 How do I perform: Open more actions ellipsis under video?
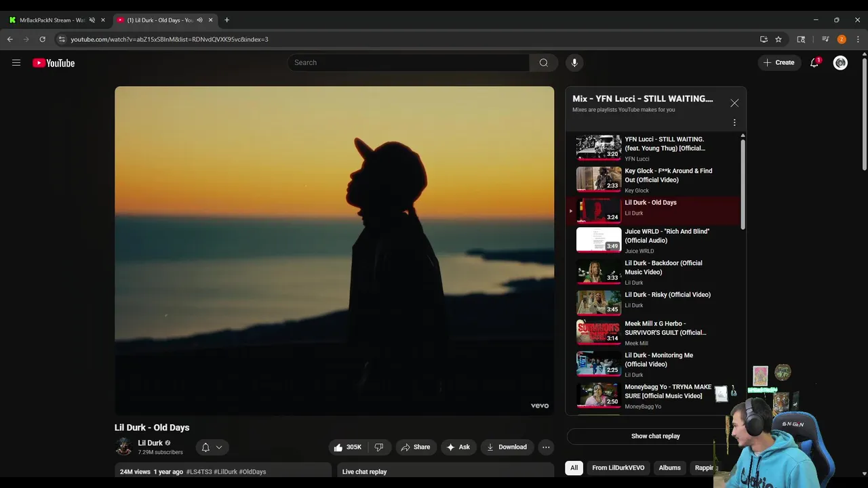point(546,447)
